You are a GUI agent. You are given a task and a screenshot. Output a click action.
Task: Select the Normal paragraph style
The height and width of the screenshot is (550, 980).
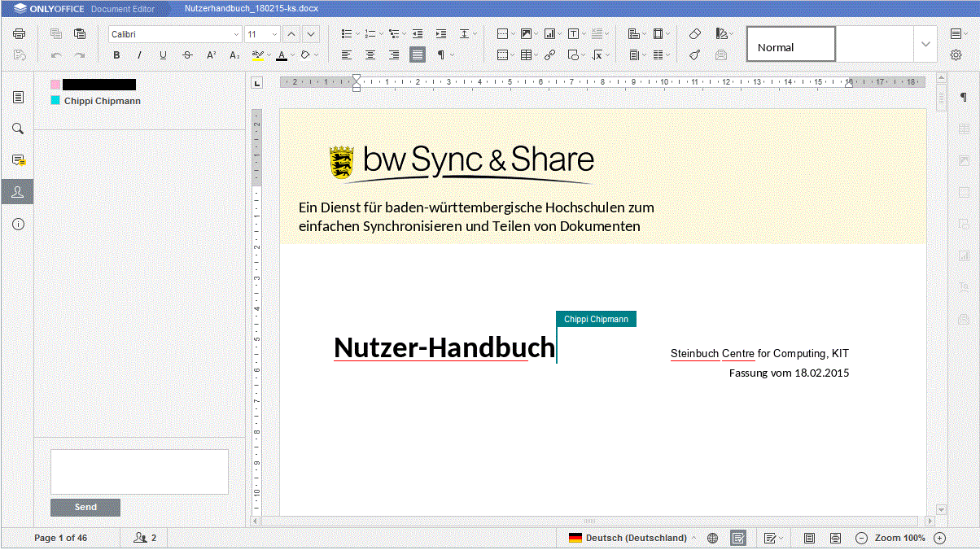791,44
